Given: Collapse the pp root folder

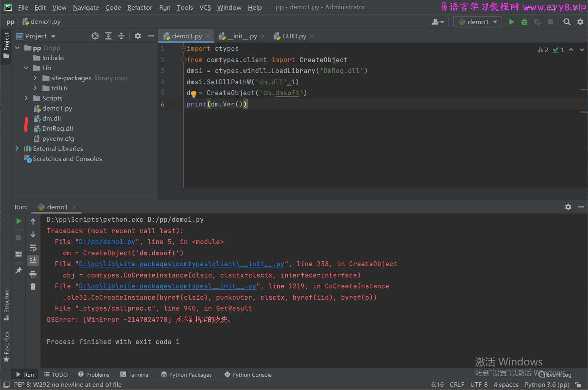Looking at the screenshot, I should click(x=17, y=48).
